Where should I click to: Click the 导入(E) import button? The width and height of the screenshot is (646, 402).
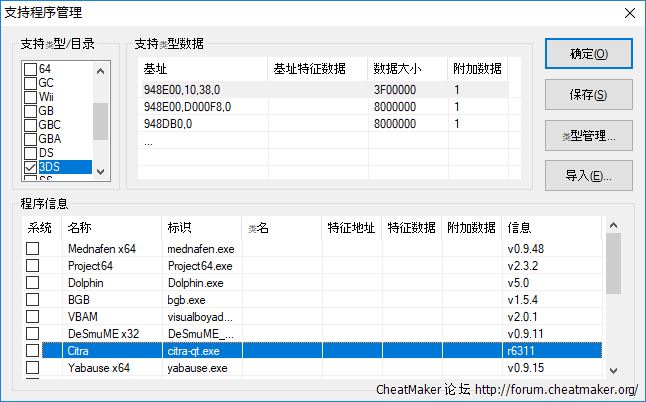tap(587, 175)
